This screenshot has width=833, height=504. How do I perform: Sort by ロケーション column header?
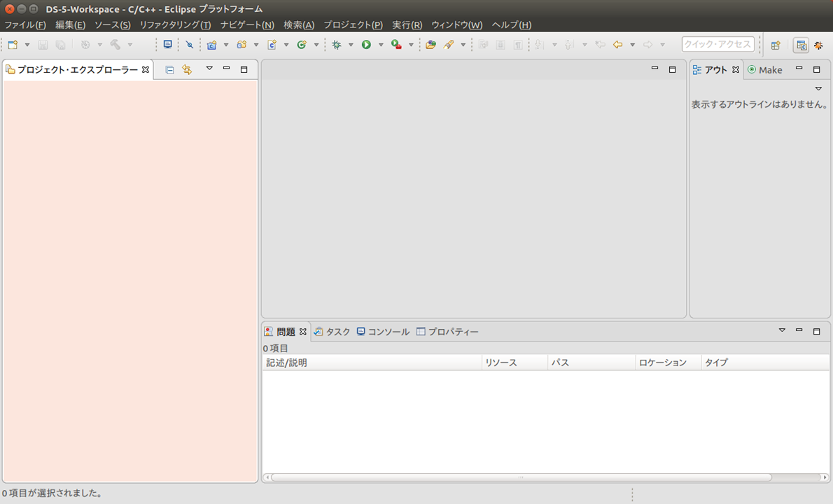click(x=668, y=363)
